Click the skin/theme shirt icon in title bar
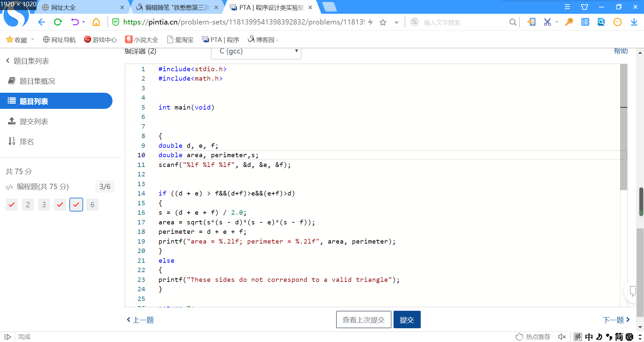Screen dimensions: 644x342 585,7
